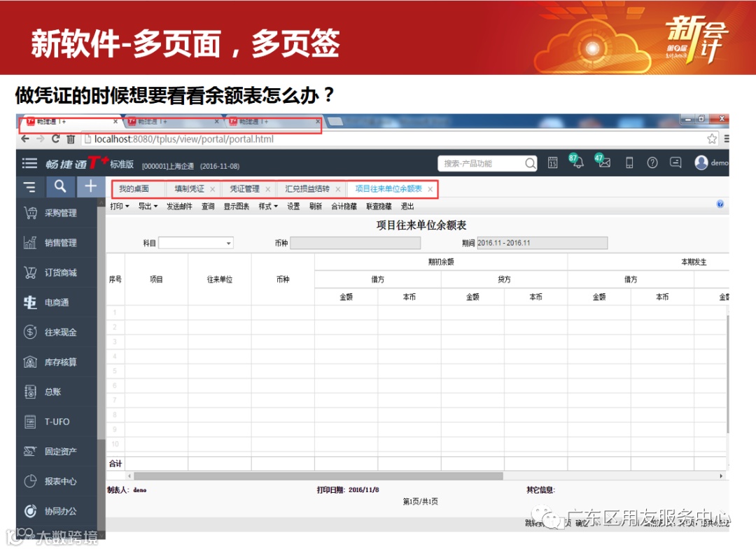Screen dimensions: 756x551
Task: Click the 项目 column header
Action: click(x=156, y=279)
